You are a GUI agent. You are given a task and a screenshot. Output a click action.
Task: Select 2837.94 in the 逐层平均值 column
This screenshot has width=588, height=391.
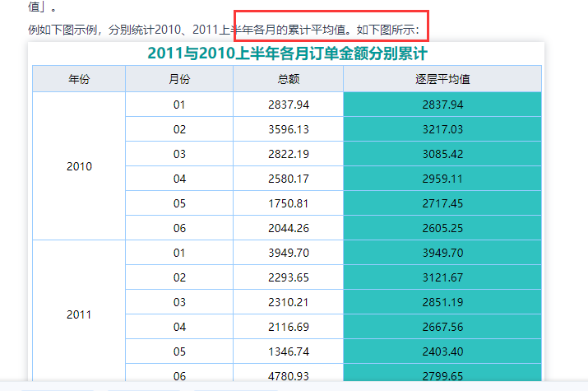pos(442,105)
